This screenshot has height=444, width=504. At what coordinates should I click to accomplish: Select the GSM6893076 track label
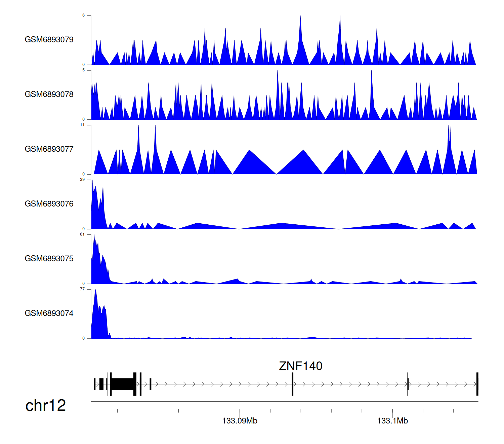(x=49, y=204)
